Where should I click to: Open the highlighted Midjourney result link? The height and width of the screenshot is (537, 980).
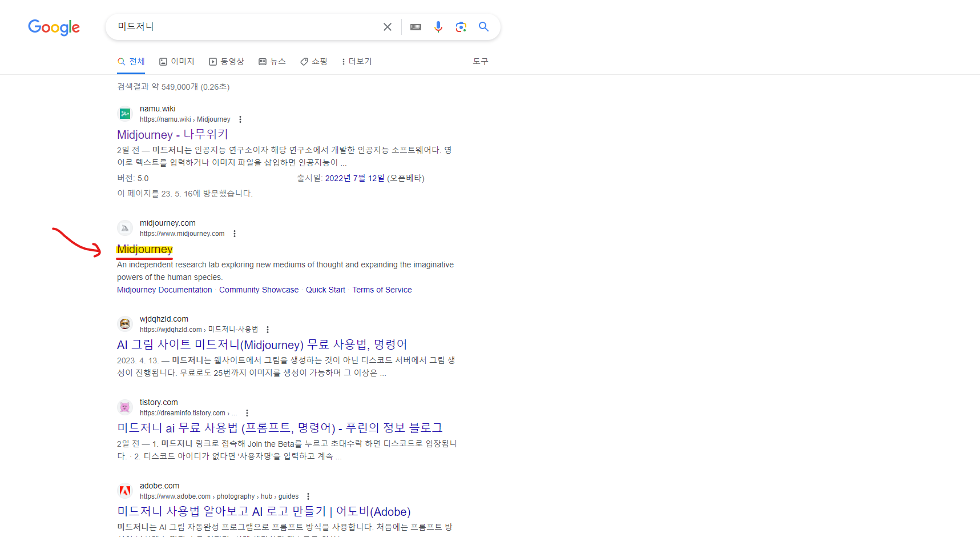[x=145, y=250]
